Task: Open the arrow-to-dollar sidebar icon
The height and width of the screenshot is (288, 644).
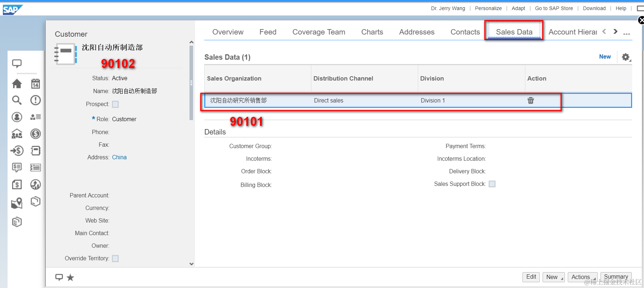Action: point(17,151)
